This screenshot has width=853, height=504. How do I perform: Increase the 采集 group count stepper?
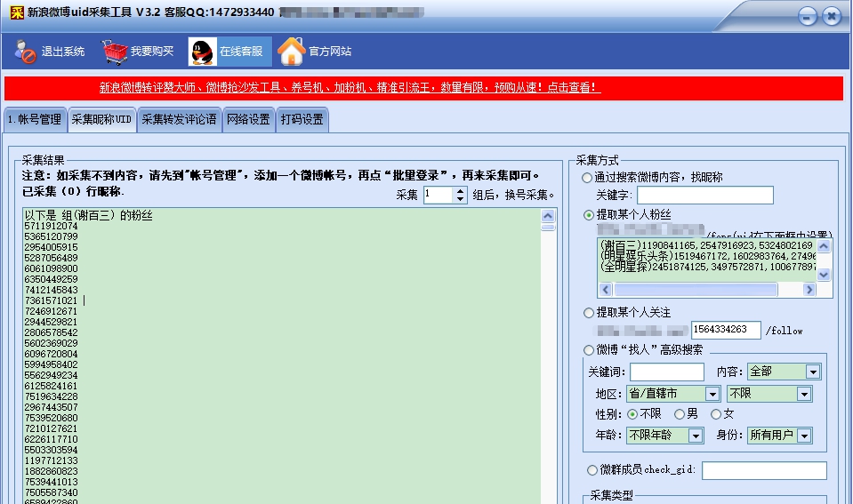point(460,191)
